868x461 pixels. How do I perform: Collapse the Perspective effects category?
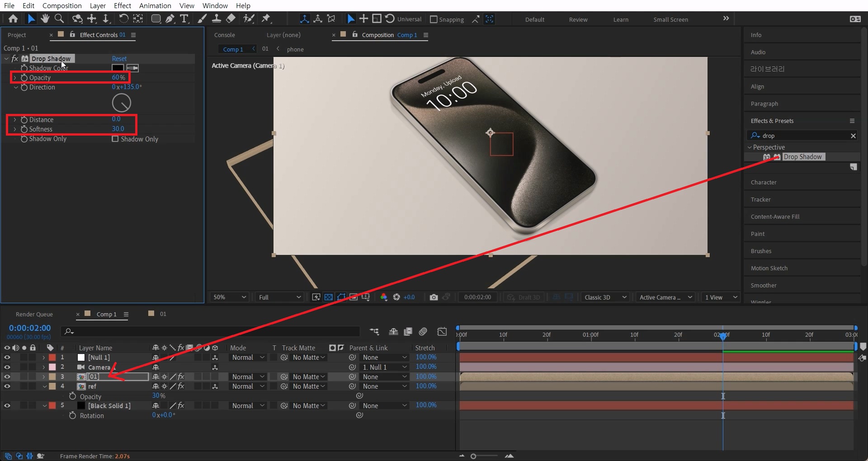click(x=750, y=147)
